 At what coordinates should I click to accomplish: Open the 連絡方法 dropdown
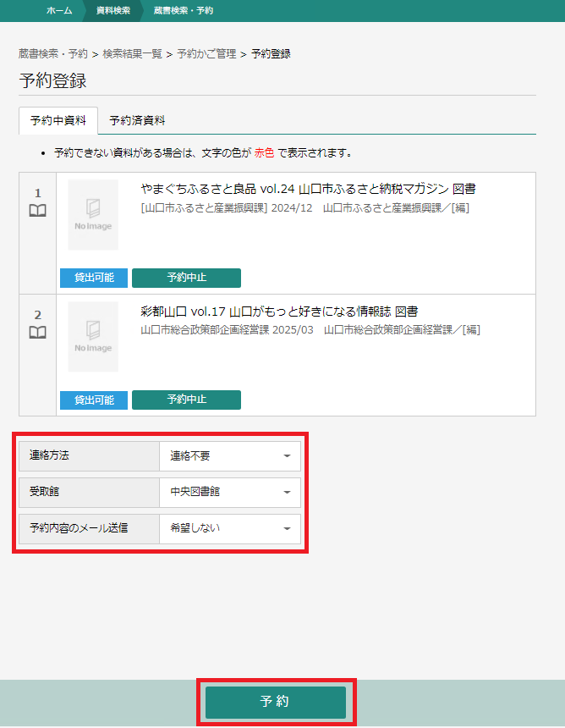229,456
